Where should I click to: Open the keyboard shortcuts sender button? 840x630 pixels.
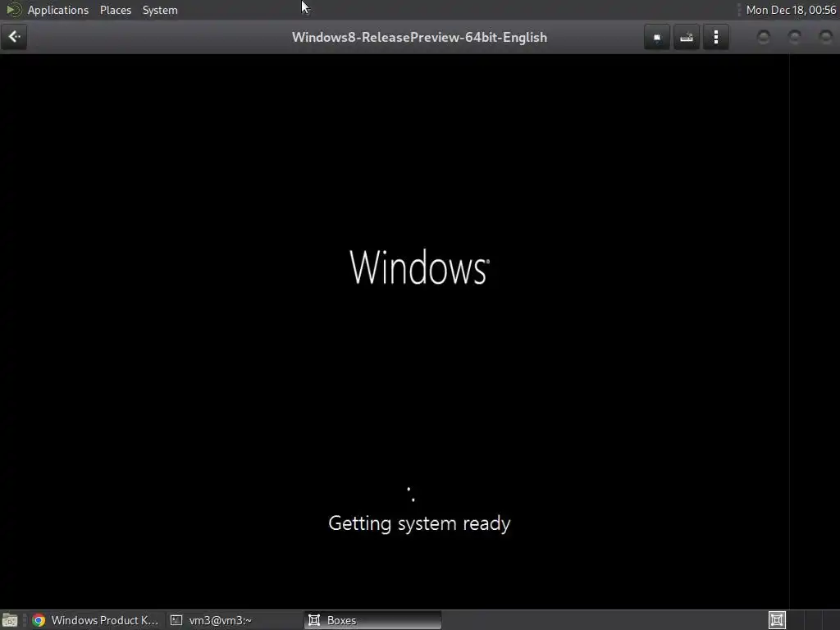[x=687, y=37]
